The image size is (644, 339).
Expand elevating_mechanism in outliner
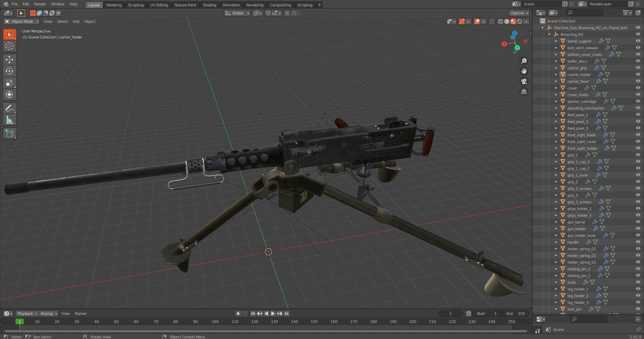point(556,108)
